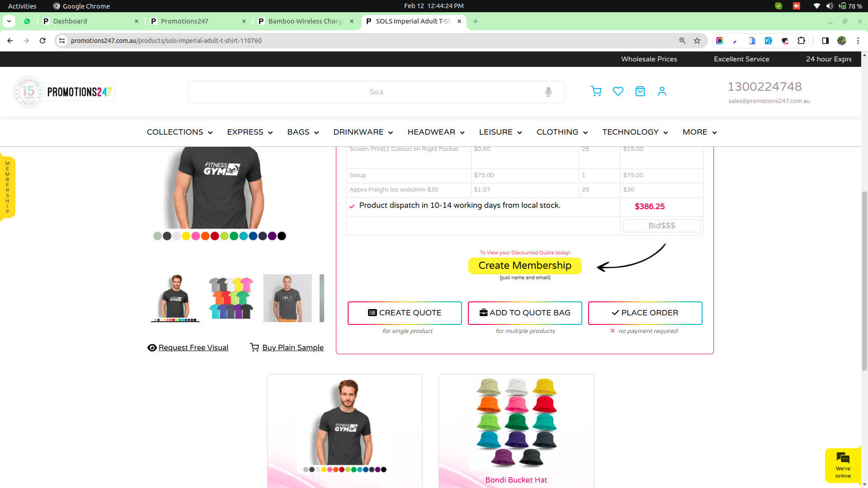Expand the MORE dropdown menu

coord(699,132)
